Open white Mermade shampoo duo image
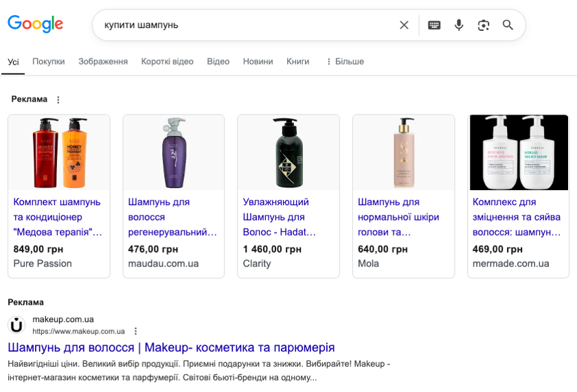This screenshot has height=392, width=577. pyautogui.click(x=519, y=152)
